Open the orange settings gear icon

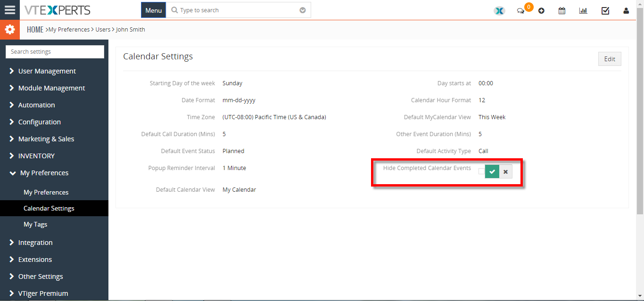(10, 30)
